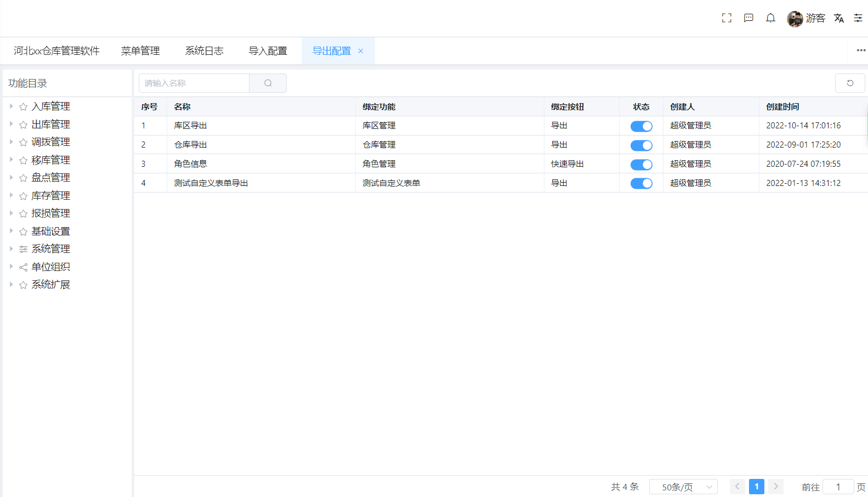Open the messages chat icon
The image size is (868, 497).
[748, 18]
